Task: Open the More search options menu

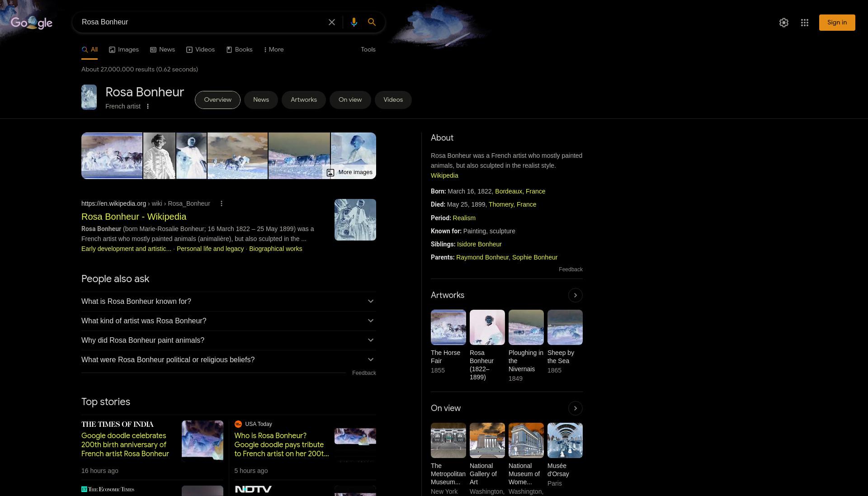Action: pyautogui.click(x=274, y=50)
